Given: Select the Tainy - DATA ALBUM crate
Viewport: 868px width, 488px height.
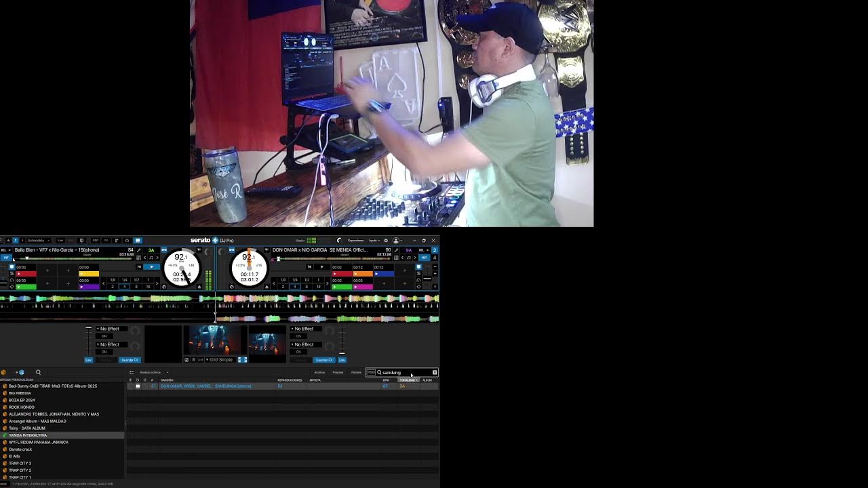Looking at the screenshot, I should 27,428.
